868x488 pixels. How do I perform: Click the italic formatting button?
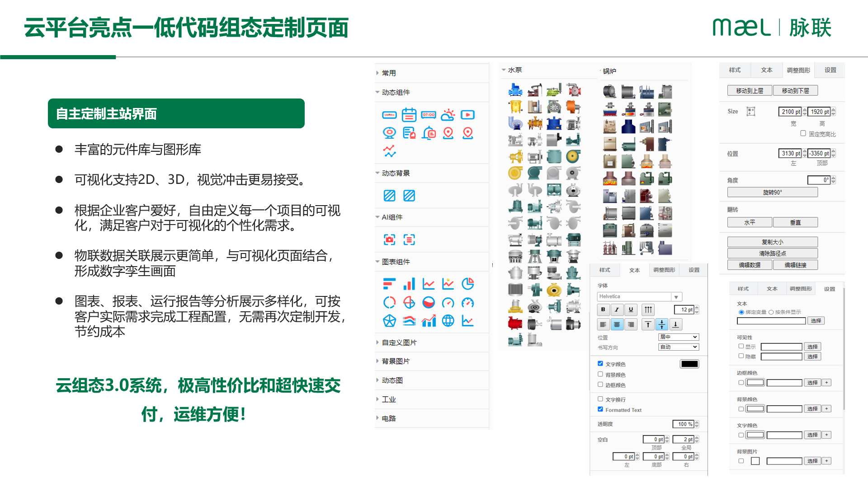617,310
